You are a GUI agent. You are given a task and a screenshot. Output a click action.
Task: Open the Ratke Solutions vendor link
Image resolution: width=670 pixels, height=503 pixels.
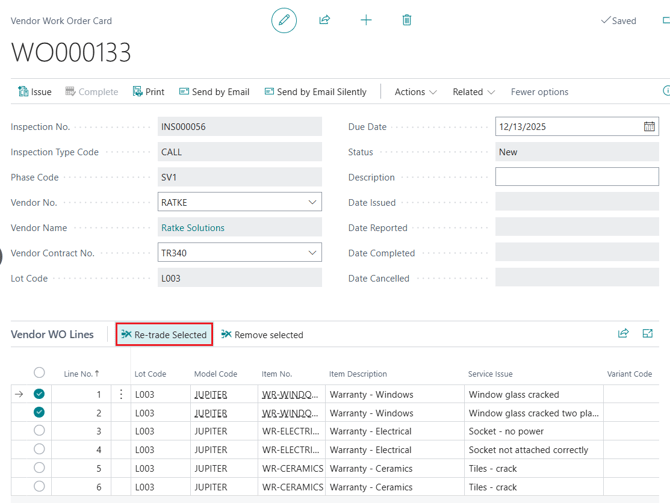point(193,227)
